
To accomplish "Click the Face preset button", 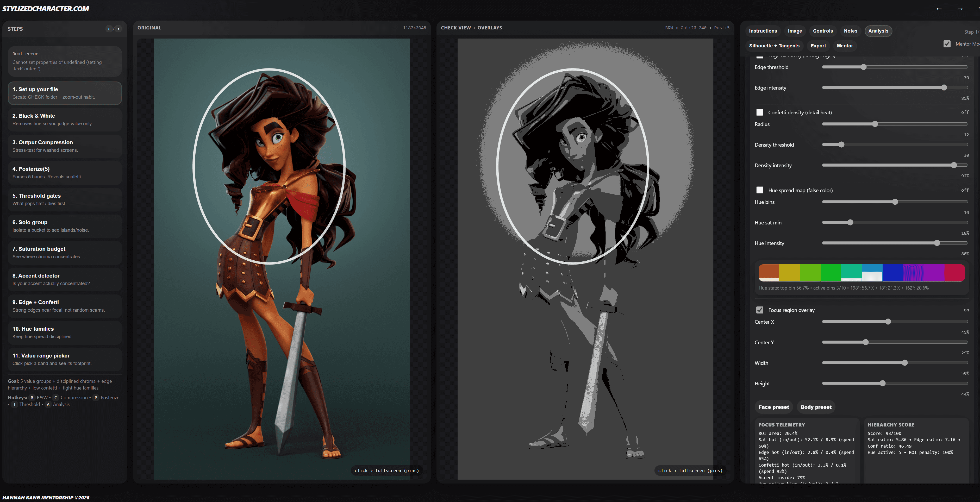I will pos(773,407).
